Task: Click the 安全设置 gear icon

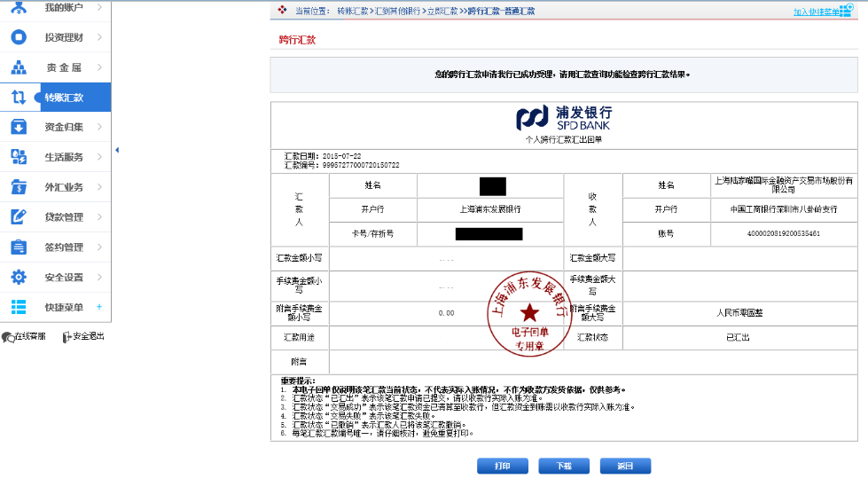Action: pyautogui.click(x=19, y=277)
